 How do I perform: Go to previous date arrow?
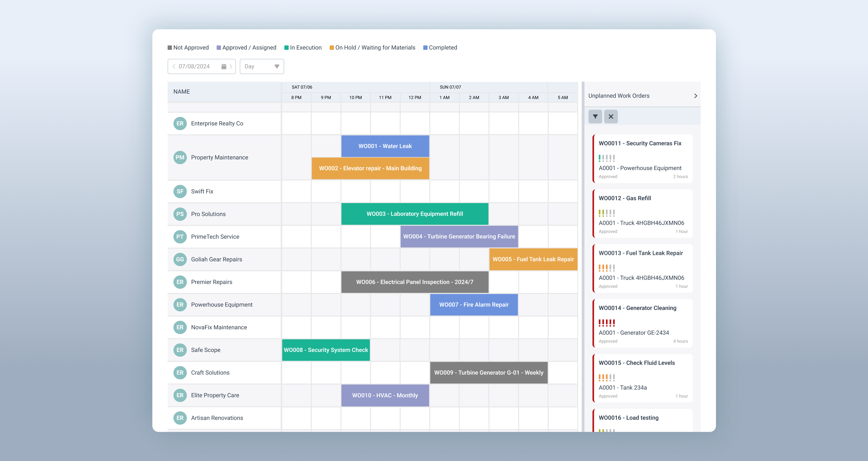(174, 66)
